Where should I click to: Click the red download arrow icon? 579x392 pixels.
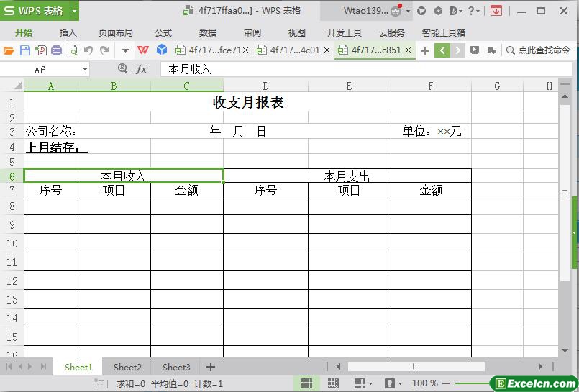click(496, 11)
